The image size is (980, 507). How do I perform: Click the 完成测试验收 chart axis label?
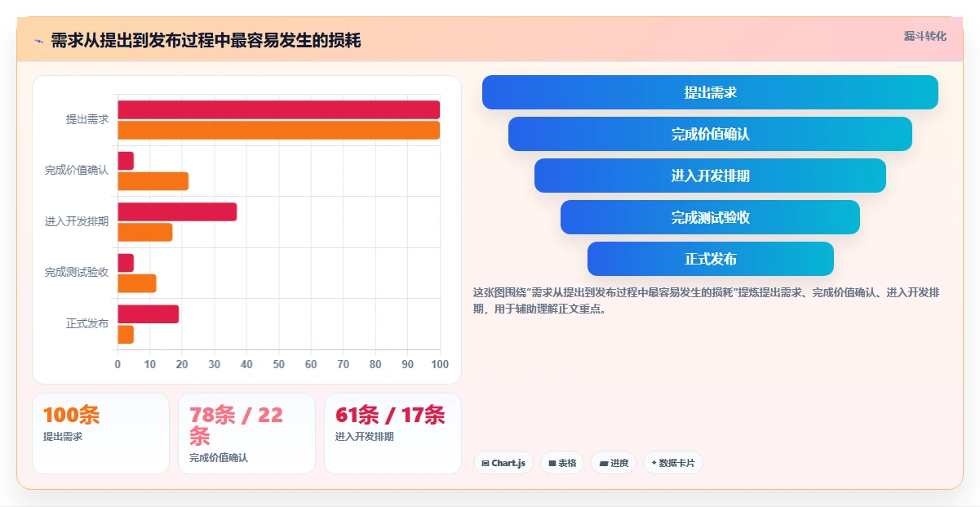(77, 273)
